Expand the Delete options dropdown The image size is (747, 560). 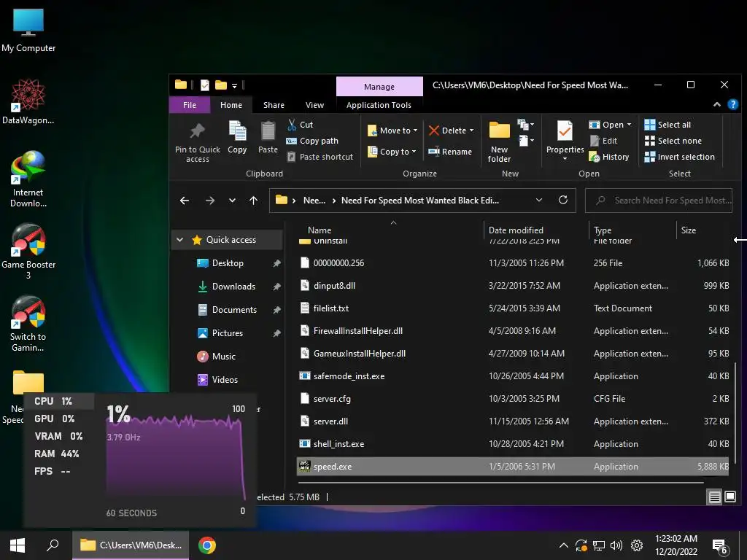pos(472,131)
